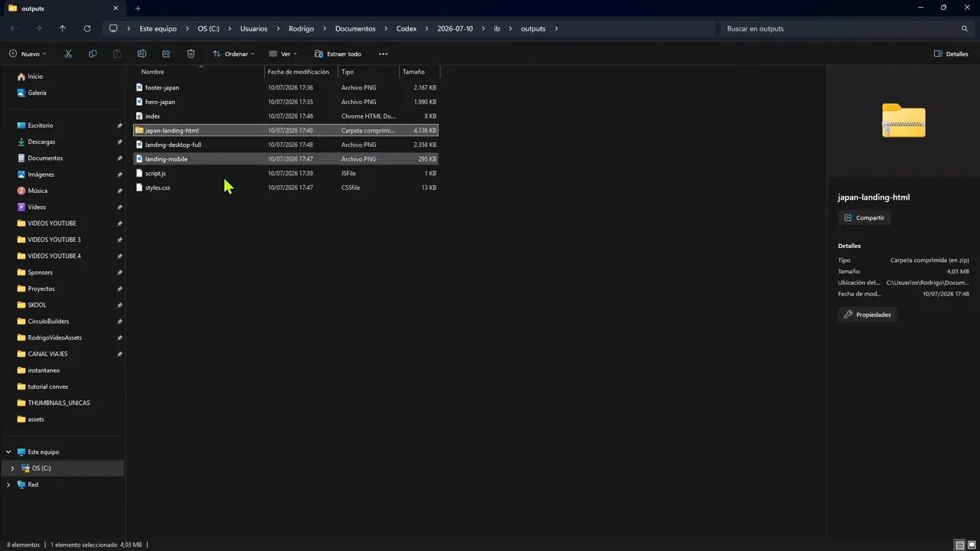Image resolution: width=980 pixels, height=551 pixels.
Task: Click the Delete trash icon
Action: click(x=191, y=54)
